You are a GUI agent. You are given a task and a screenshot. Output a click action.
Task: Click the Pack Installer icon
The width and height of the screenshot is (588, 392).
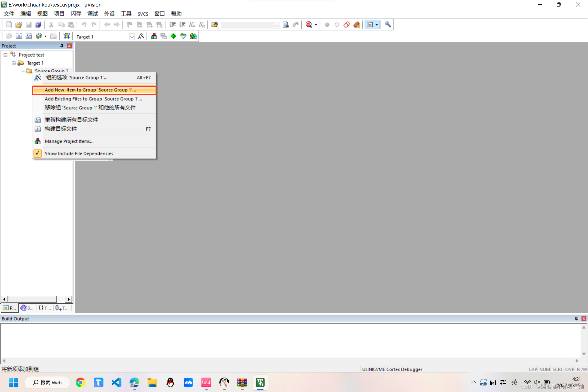click(193, 36)
